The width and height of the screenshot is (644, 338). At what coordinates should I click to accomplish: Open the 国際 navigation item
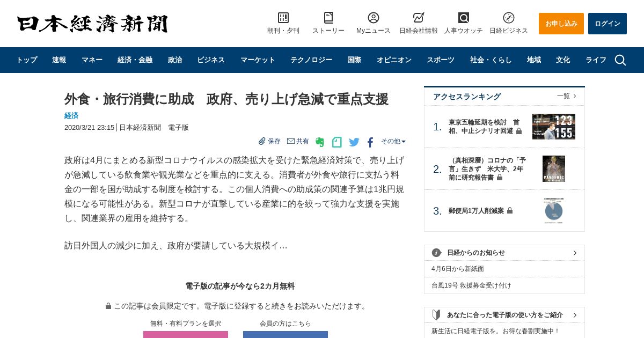point(354,60)
